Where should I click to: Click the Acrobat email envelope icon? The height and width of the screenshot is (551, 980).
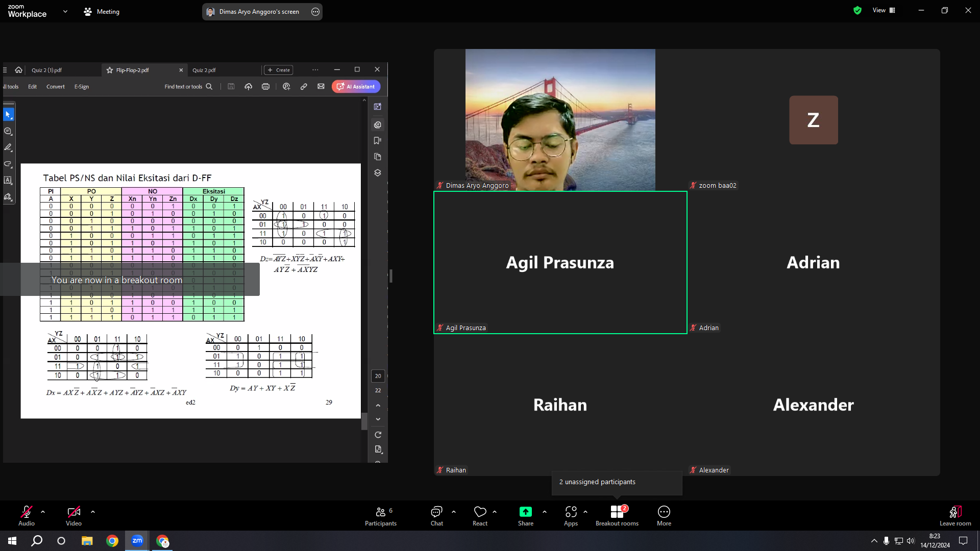point(321,87)
